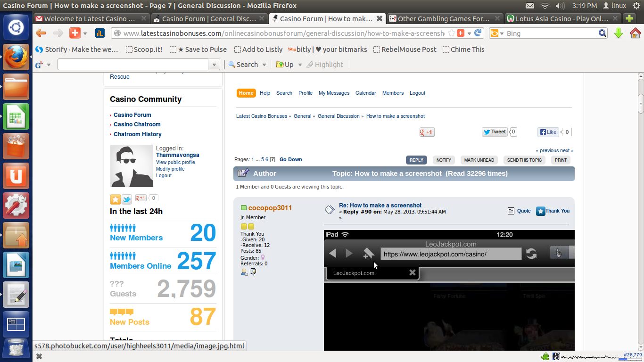
Task: Open Firefox home page icon
Action: tap(635, 33)
